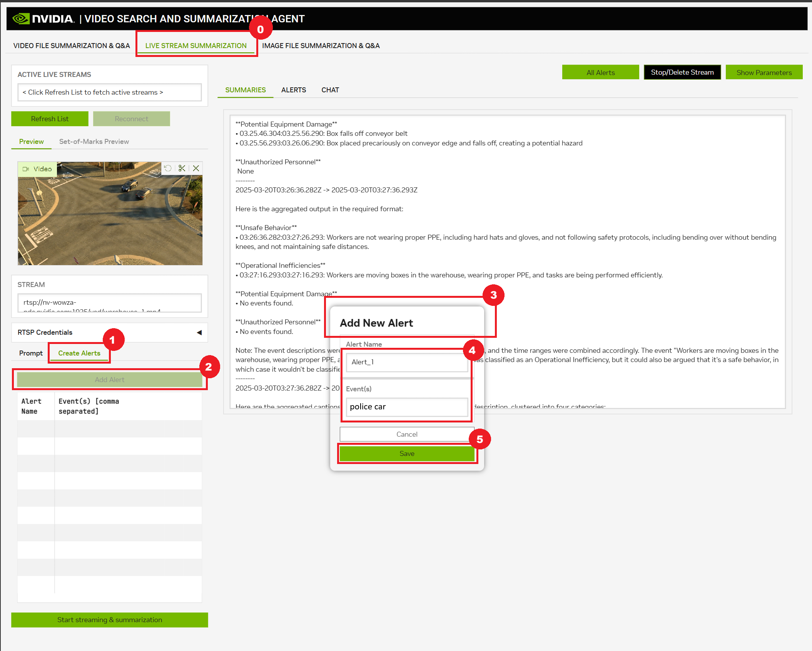Screen dimensions: 812x651
Task: Click the Event(s) input containing police car
Action: click(406, 407)
